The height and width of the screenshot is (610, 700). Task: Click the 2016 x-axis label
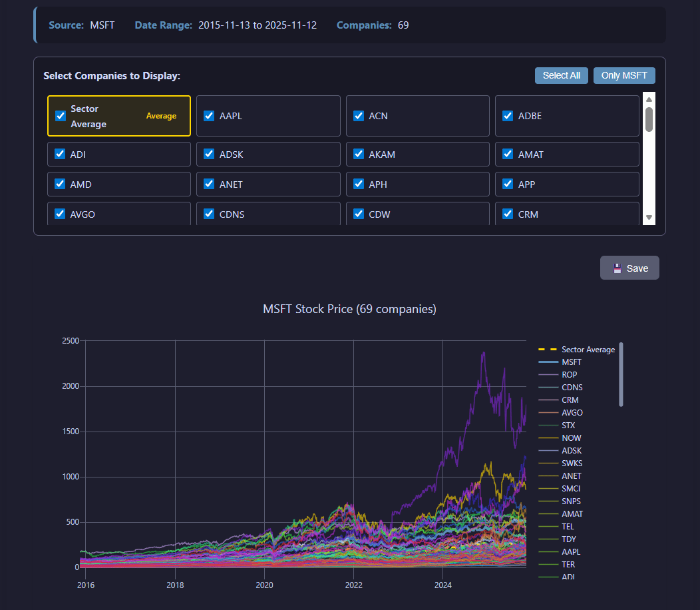pyautogui.click(x=86, y=585)
